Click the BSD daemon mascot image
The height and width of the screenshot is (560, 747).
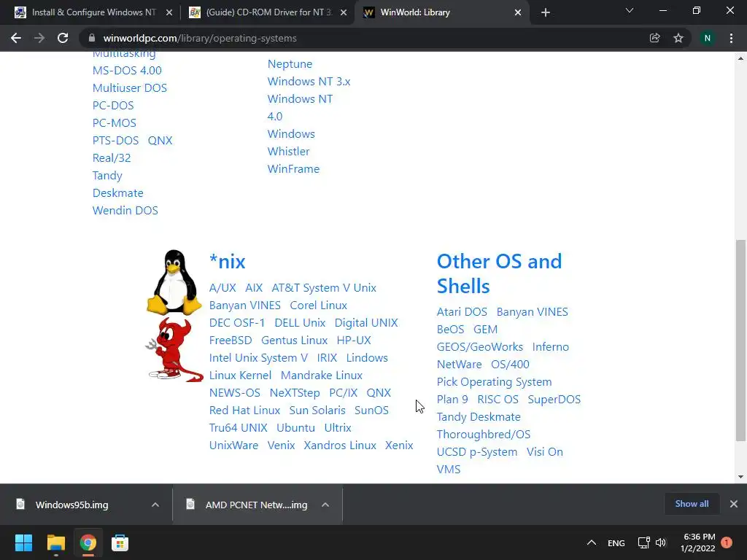coord(174,349)
